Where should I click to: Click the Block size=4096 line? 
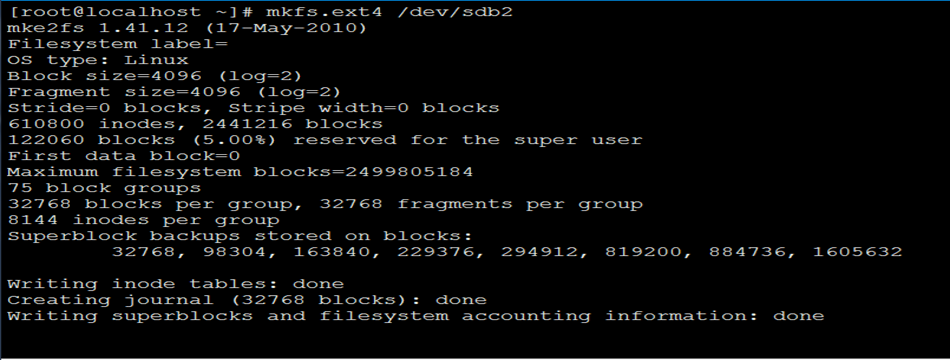coord(154,76)
